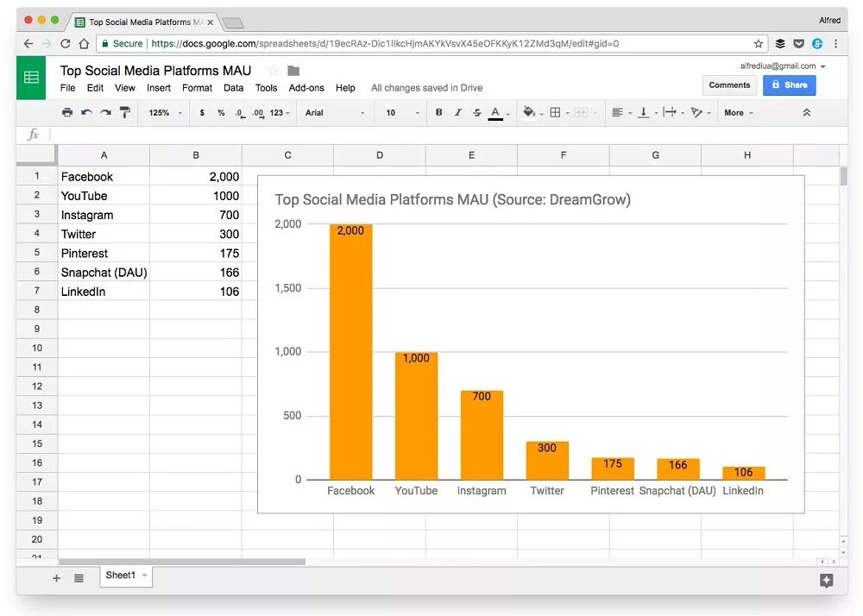Open the all sheets list icon

tap(79, 578)
